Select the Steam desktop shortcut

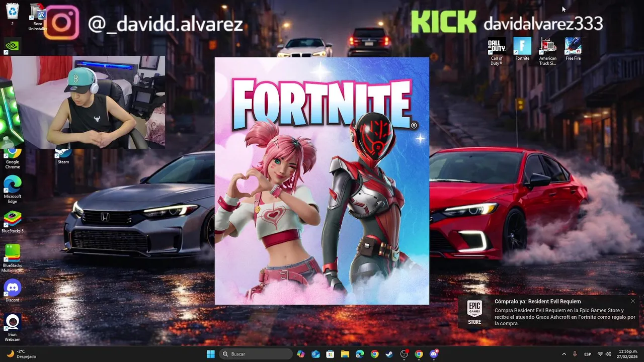tap(63, 156)
